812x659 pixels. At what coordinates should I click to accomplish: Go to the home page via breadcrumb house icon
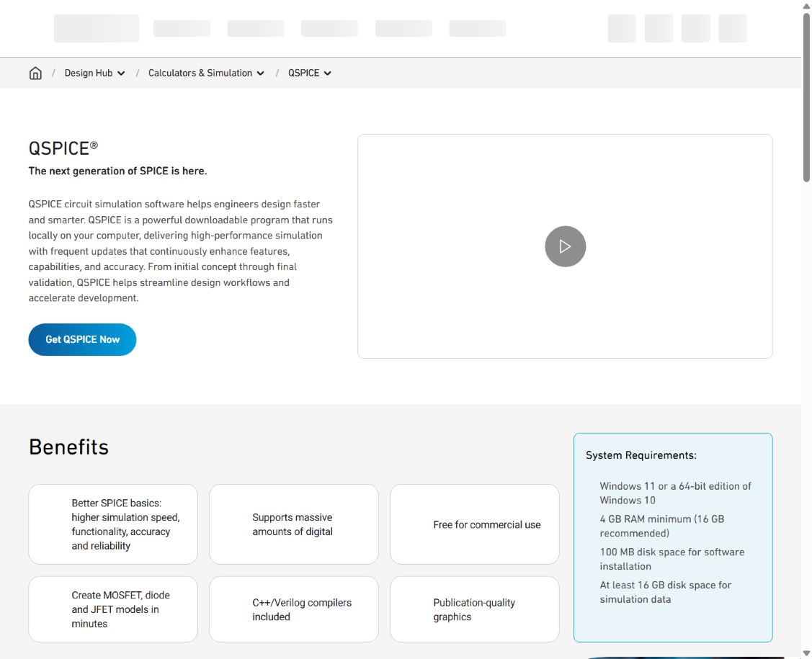point(35,73)
